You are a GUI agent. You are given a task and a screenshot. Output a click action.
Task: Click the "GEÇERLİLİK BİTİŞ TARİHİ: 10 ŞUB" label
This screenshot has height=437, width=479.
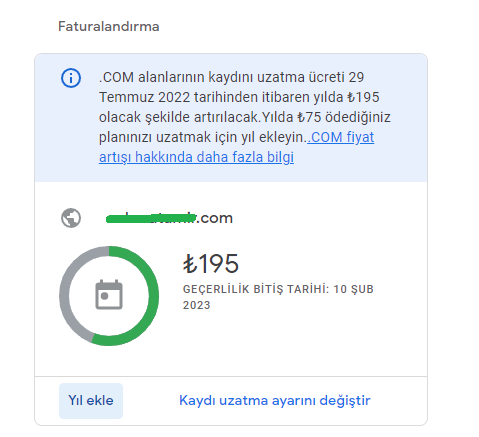tap(278, 289)
